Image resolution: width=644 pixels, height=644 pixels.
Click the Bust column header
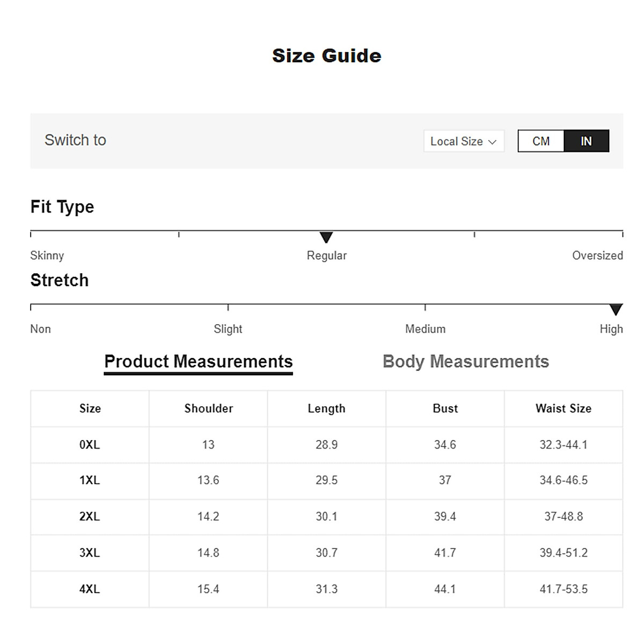[445, 408]
